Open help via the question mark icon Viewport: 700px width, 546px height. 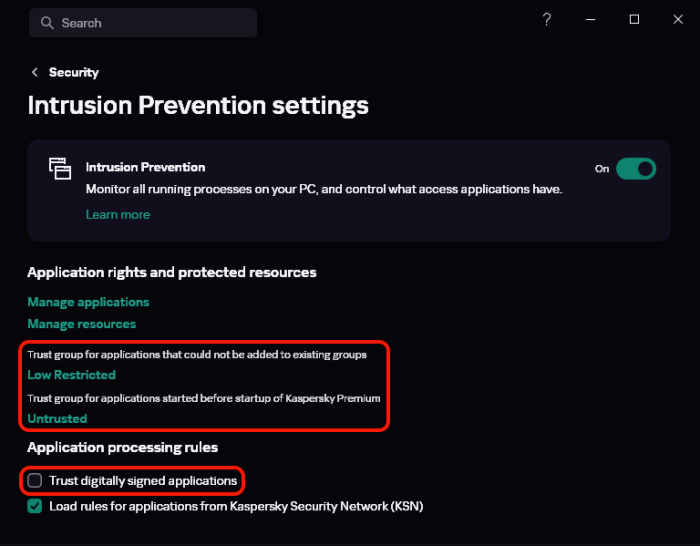point(546,19)
